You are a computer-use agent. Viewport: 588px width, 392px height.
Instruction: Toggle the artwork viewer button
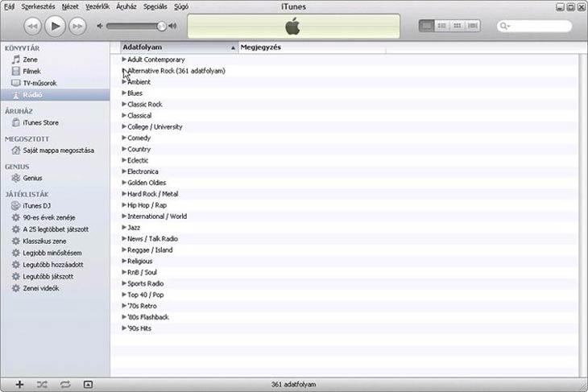click(x=88, y=384)
